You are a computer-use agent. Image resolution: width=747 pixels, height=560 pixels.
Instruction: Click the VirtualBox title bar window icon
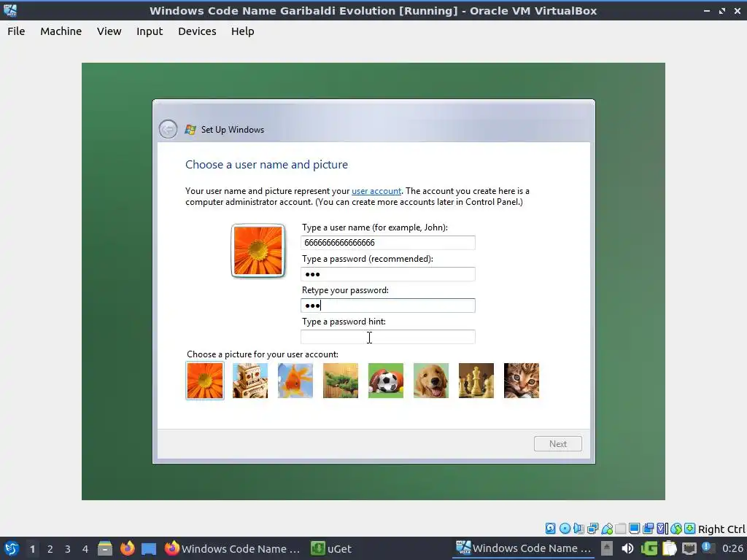(x=10, y=10)
